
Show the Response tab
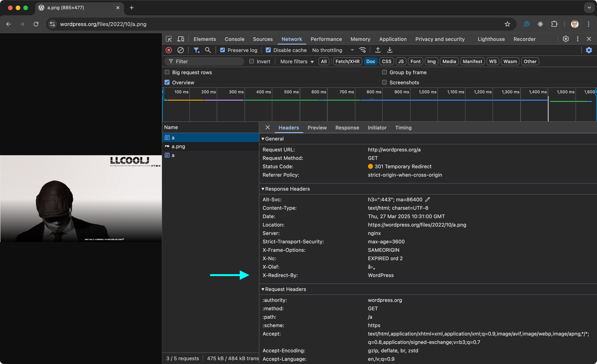347,128
